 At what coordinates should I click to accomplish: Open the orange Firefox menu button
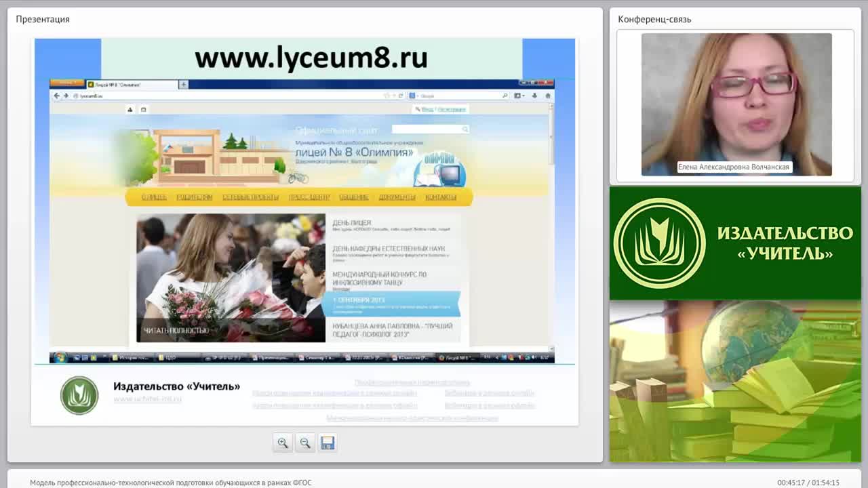pyautogui.click(x=66, y=83)
